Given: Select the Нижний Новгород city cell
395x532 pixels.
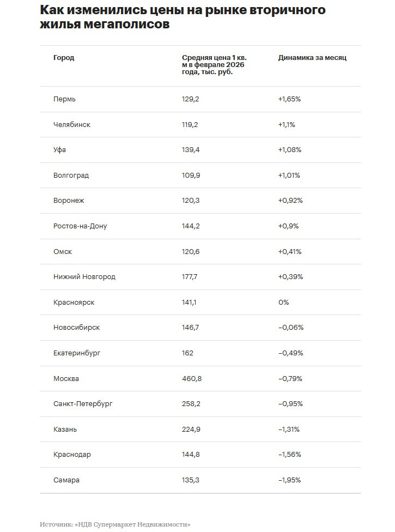Looking at the screenshot, I should 84,277.
